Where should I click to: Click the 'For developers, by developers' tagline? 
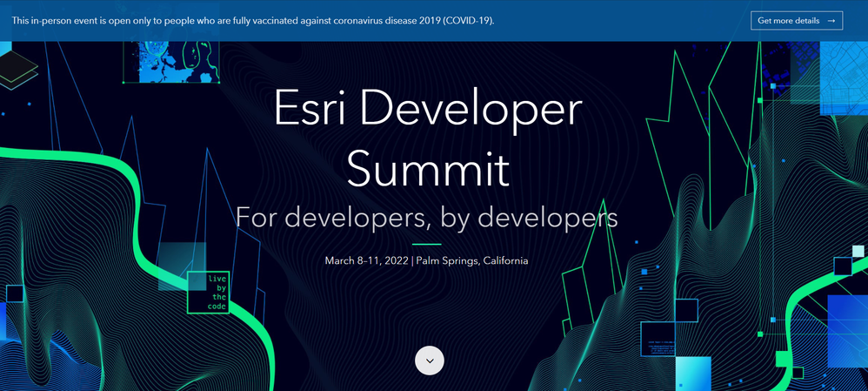pyautogui.click(x=427, y=218)
